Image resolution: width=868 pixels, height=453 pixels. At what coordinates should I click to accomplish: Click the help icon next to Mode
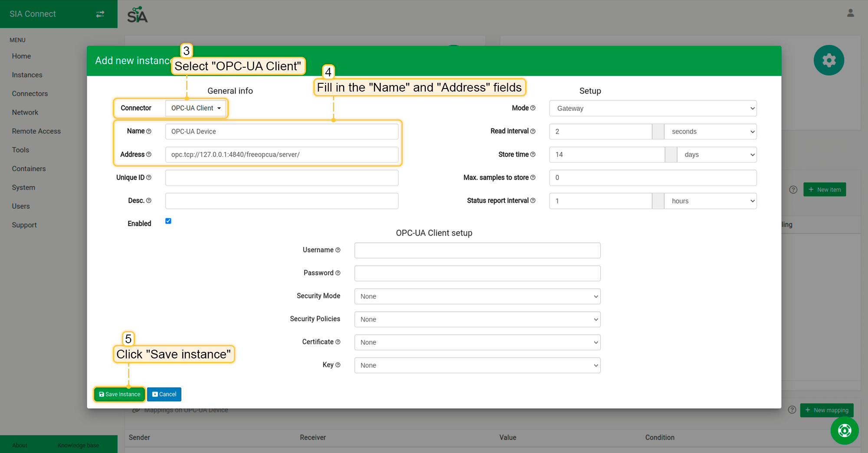533,108
